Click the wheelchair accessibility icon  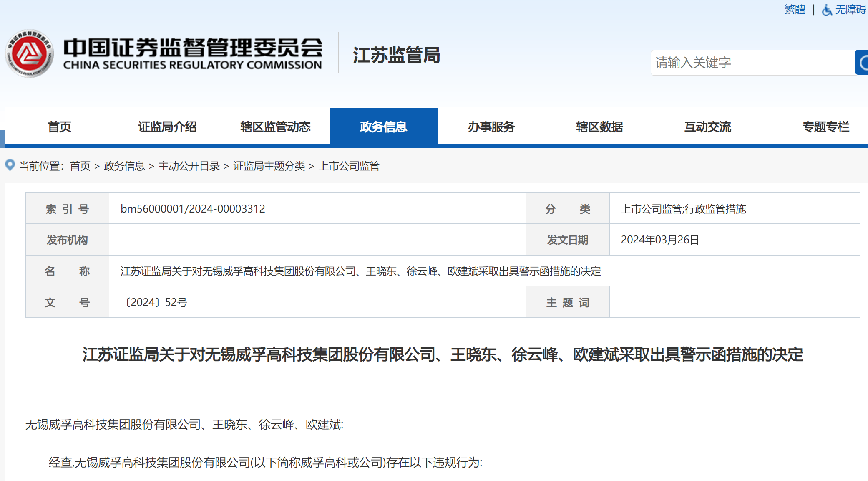pos(826,10)
